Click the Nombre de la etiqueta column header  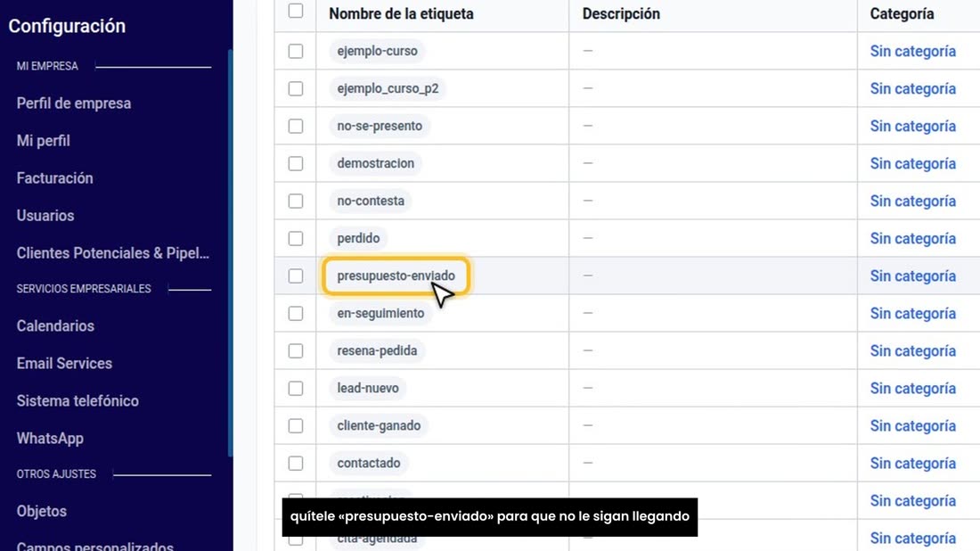tap(401, 13)
